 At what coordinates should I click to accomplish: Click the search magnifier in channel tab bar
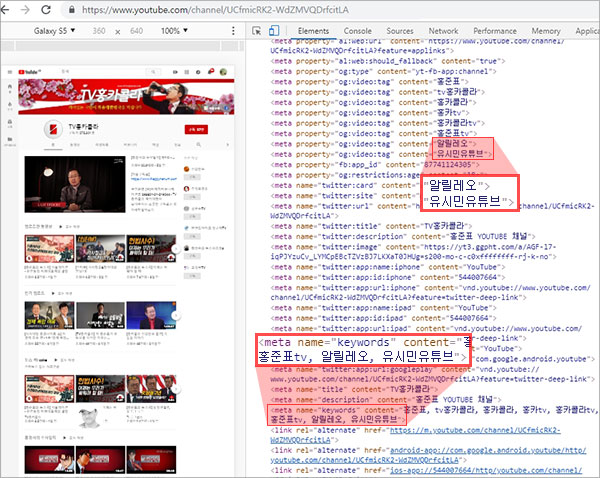point(199,145)
